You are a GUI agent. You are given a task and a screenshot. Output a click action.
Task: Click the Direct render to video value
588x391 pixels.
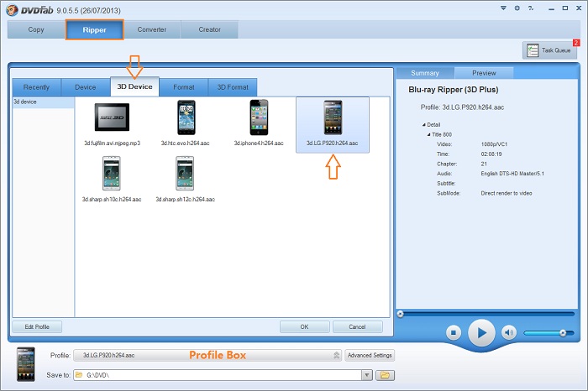point(507,193)
